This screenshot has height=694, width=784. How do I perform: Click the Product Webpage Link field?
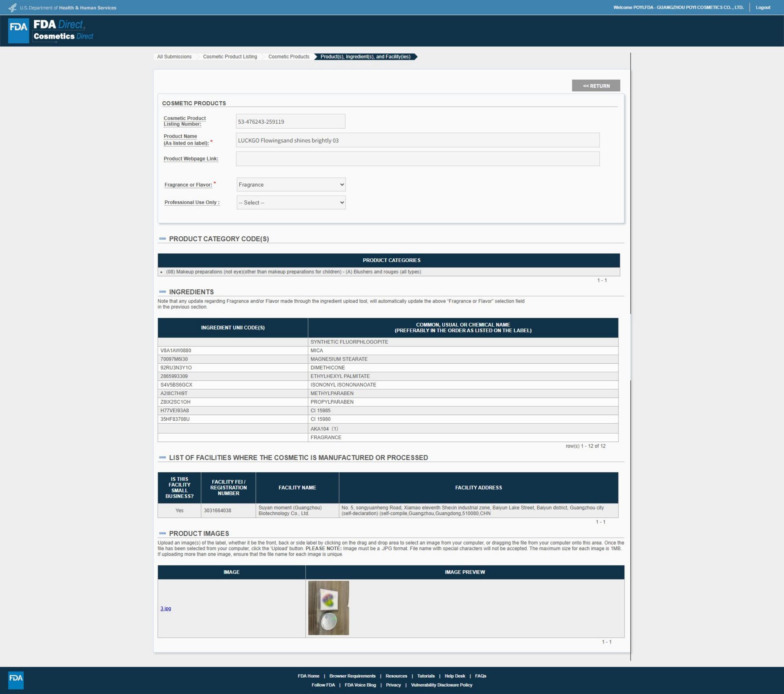(x=417, y=159)
